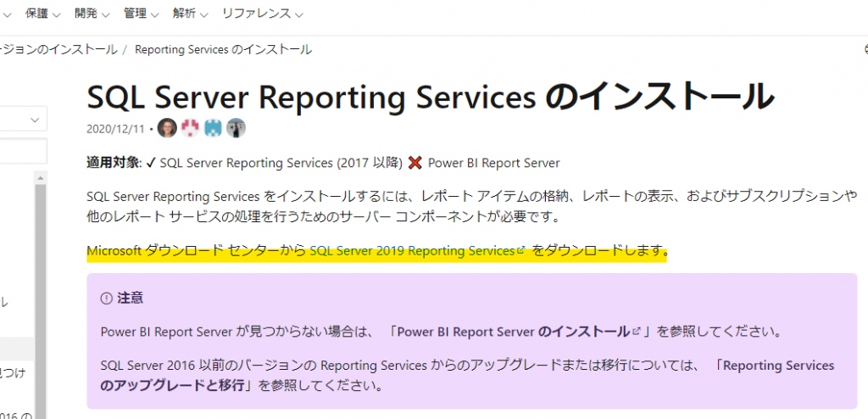Click the sidebar filter text box
The image size is (868, 419).
point(24,152)
